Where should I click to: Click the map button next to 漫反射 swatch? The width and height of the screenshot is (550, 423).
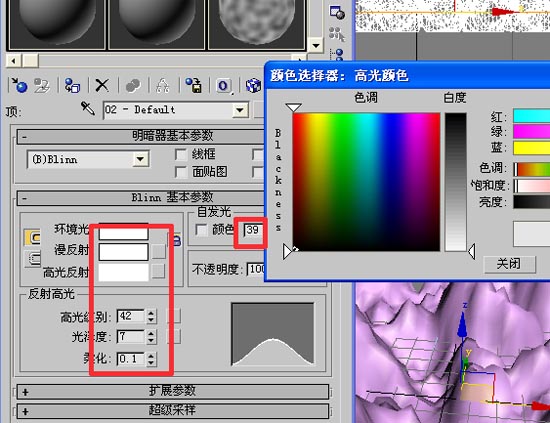click(159, 251)
